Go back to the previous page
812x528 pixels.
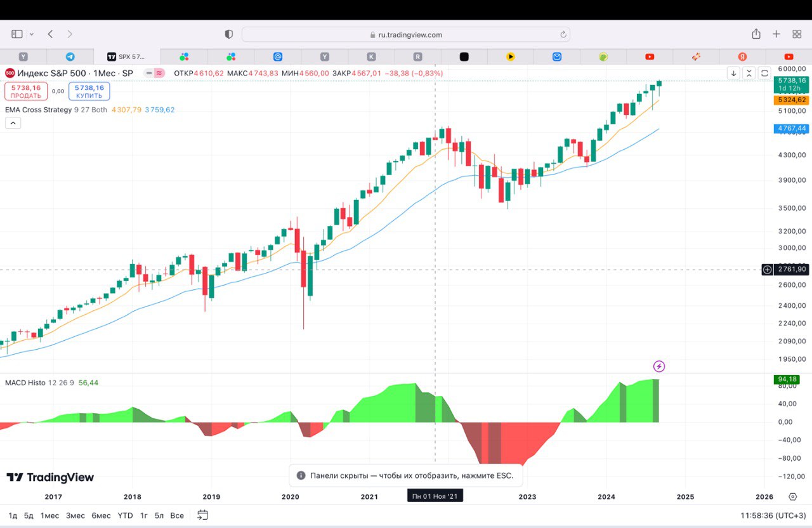coord(50,34)
